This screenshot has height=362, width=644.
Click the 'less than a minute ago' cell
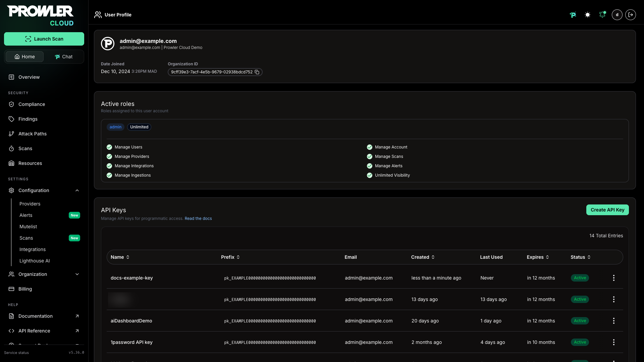pos(436,278)
